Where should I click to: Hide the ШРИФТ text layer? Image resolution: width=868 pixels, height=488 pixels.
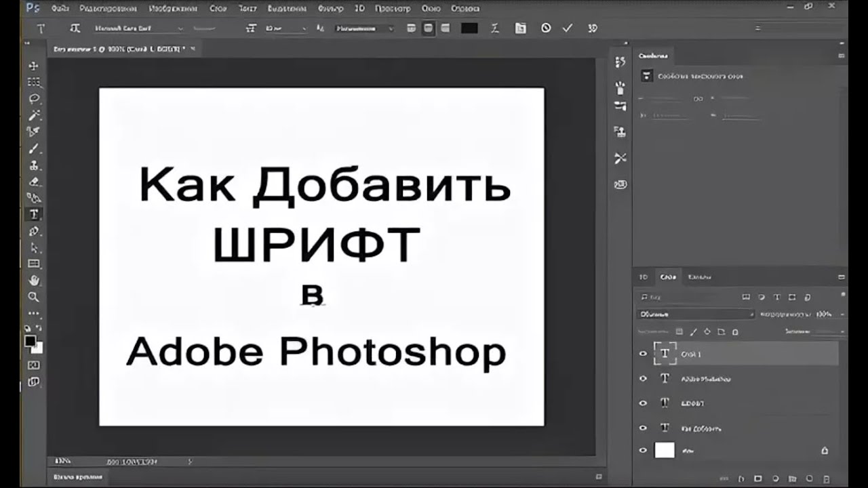(643, 403)
